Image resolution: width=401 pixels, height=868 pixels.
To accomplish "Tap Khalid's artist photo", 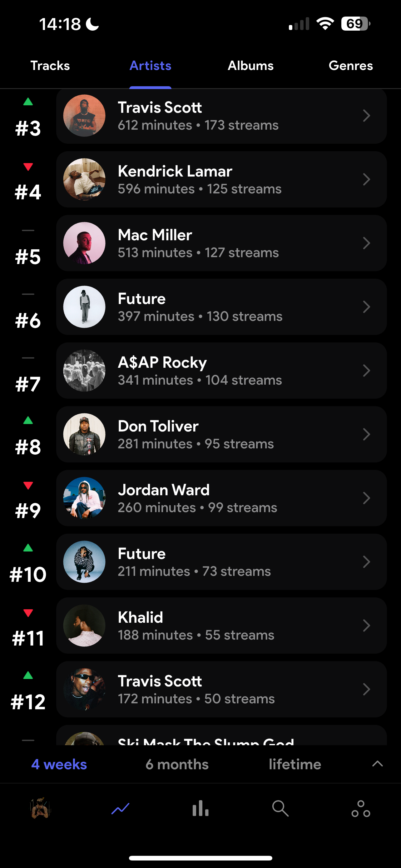I will [x=84, y=626].
